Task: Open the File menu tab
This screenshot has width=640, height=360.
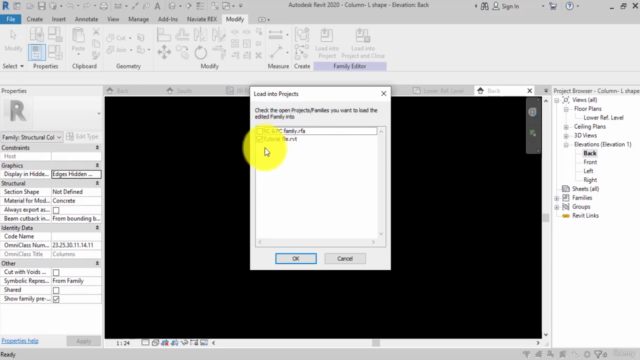Action: click(11, 19)
